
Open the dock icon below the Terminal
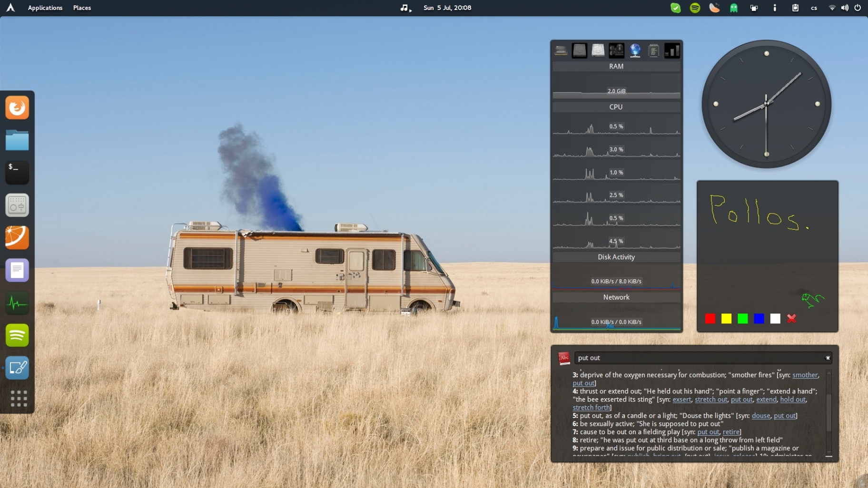click(17, 205)
